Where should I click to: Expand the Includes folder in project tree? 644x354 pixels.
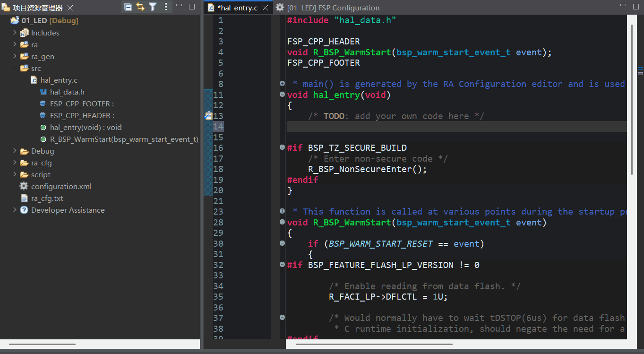coord(15,33)
